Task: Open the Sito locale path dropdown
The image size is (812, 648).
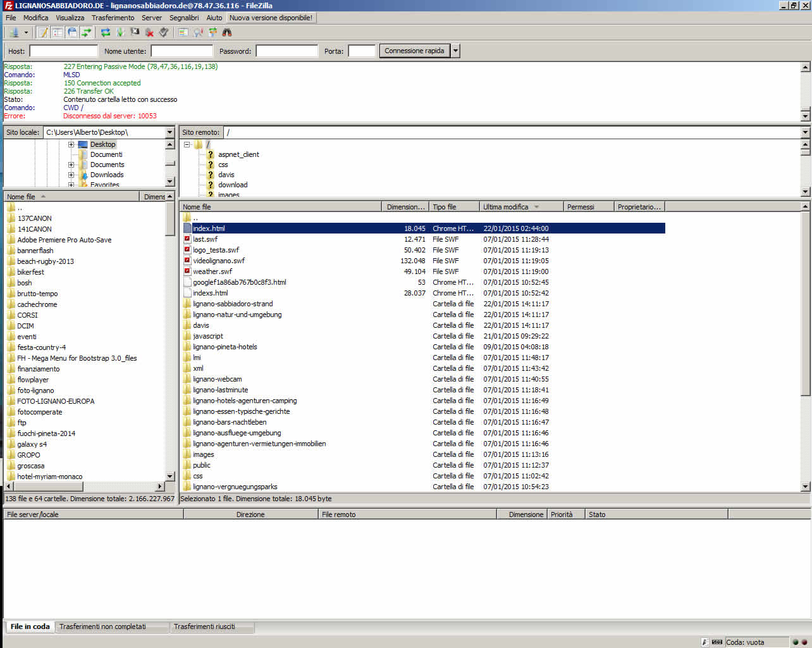Action: [169, 132]
